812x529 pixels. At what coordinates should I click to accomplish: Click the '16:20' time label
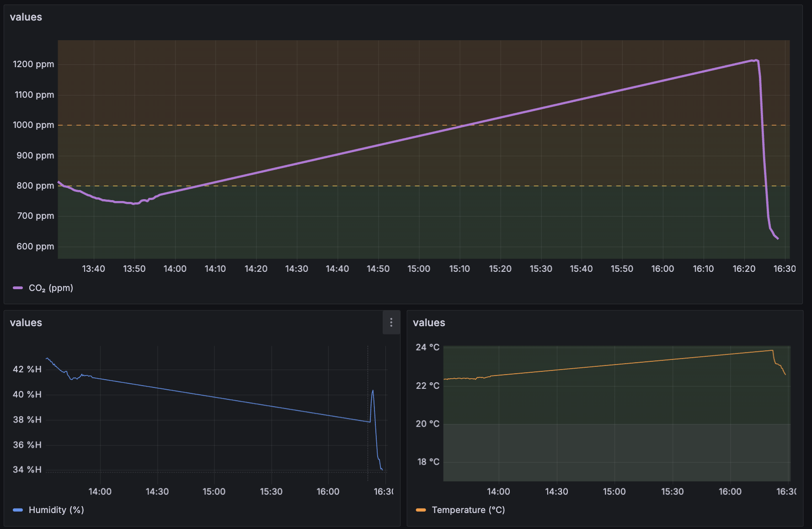click(x=744, y=269)
